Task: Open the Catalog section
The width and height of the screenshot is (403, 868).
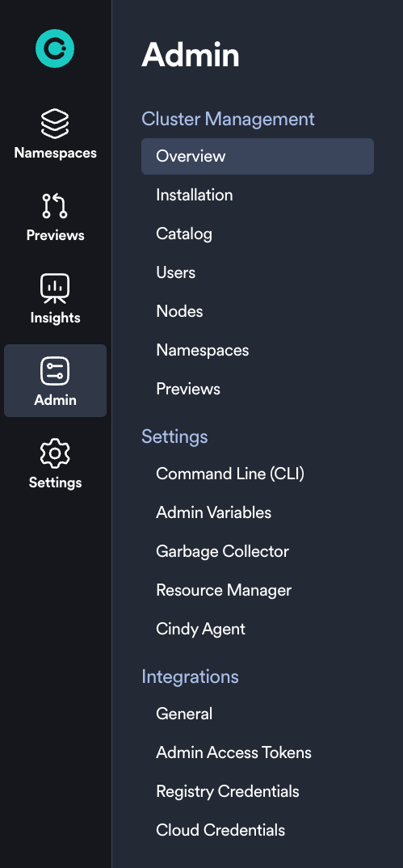Action: (184, 234)
